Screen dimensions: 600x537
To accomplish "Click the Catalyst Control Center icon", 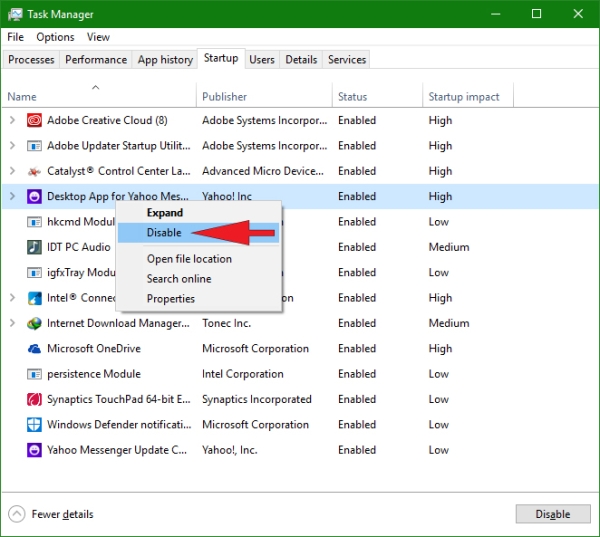I will (34, 171).
